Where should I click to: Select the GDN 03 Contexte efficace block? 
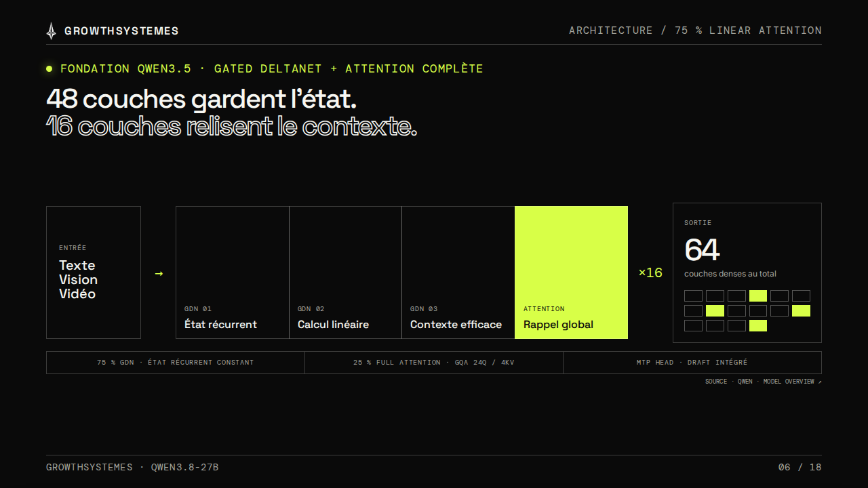(x=458, y=272)
